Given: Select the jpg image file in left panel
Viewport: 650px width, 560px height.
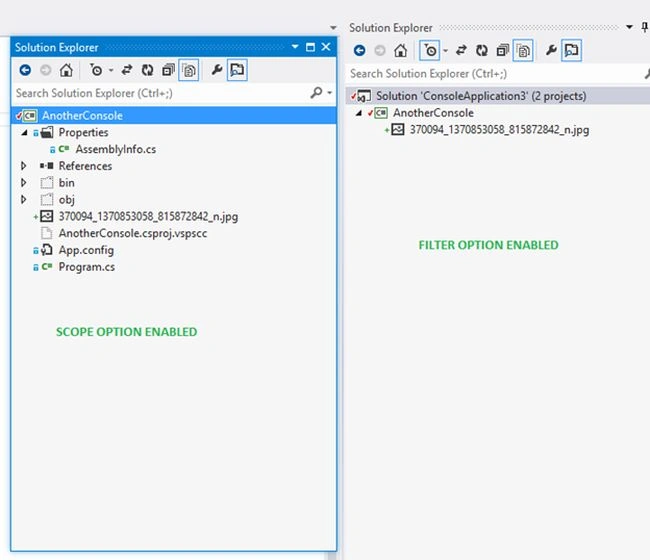Looking at the screenshot, I should (148, 216).
